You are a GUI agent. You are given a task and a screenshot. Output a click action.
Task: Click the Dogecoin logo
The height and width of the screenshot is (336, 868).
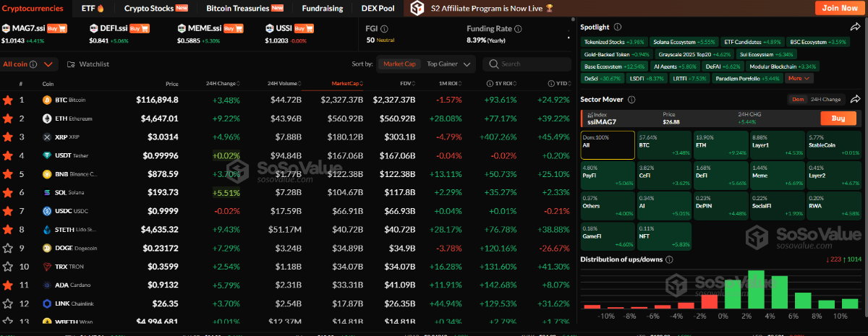point(46,248)
